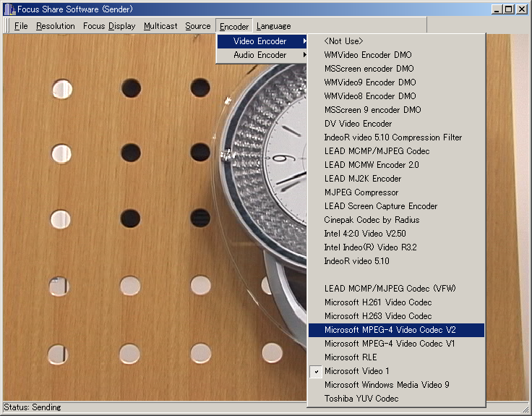Image resolution: width=532 pixels, height=416 pixels.
Task: Collapse the open Encoder menu
Action: coord(234,26)
